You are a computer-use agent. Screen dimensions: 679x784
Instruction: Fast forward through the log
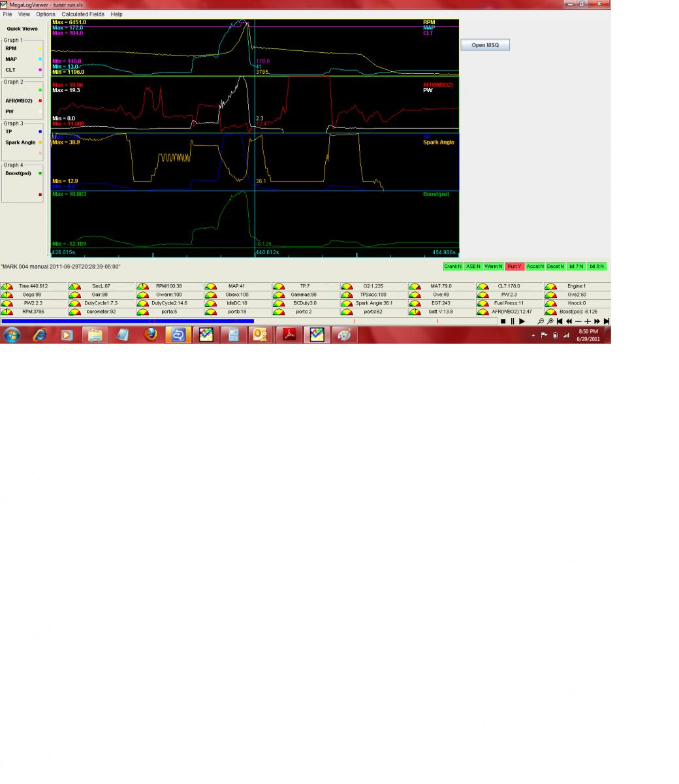pos(597,321)
